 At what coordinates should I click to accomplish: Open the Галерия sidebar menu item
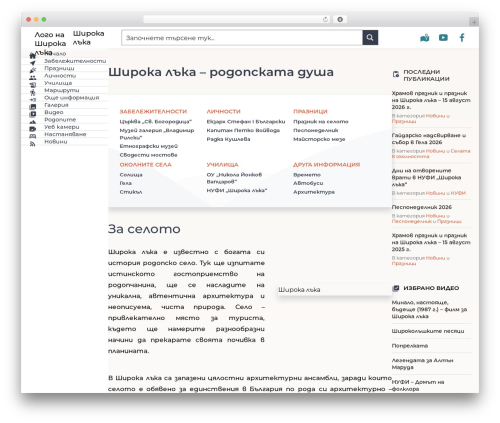pos(56,105)
